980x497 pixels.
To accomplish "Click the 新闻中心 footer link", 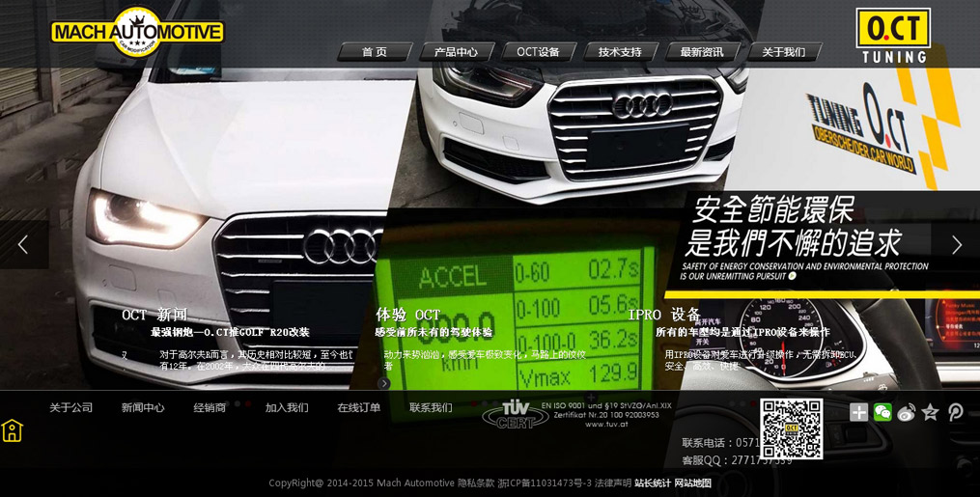I will tap(143, 407).
